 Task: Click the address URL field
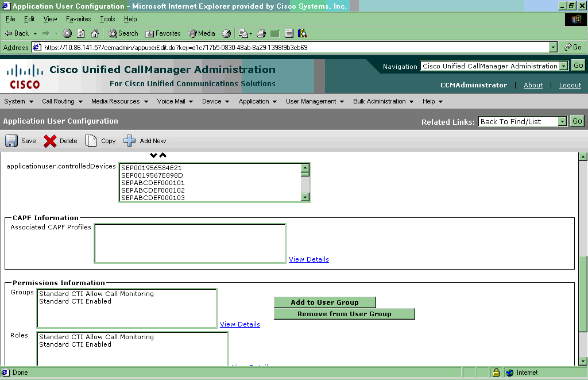pyautogui.click(x=291, y=47)
